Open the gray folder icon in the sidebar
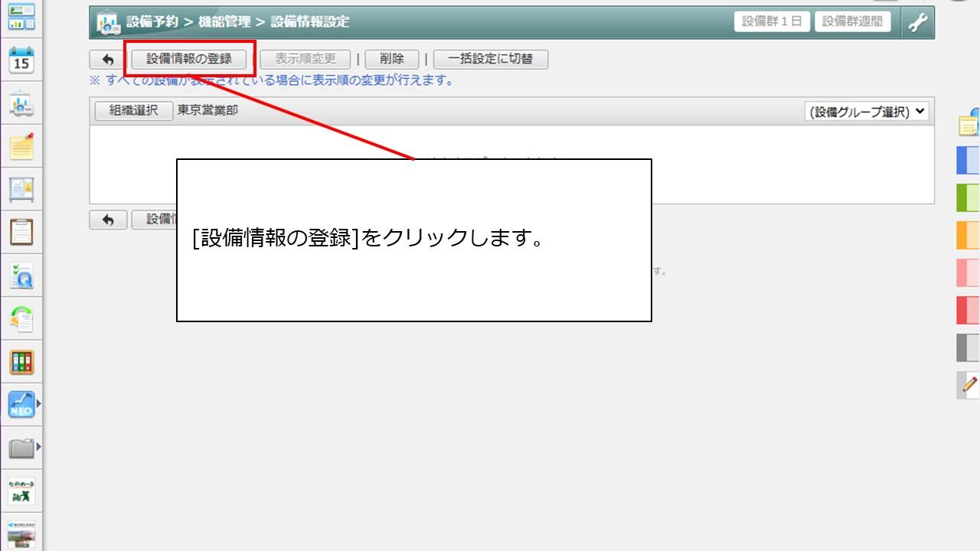The image size is (980, 551). [x=21, y=448]
